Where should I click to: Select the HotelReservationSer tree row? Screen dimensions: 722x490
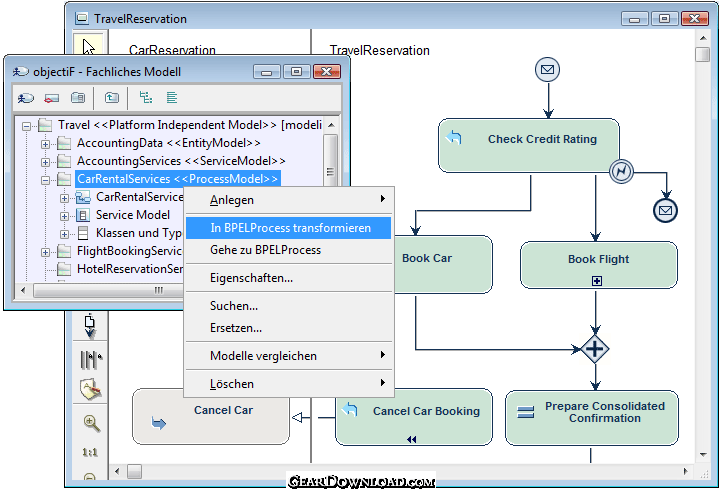coord(130,269)
